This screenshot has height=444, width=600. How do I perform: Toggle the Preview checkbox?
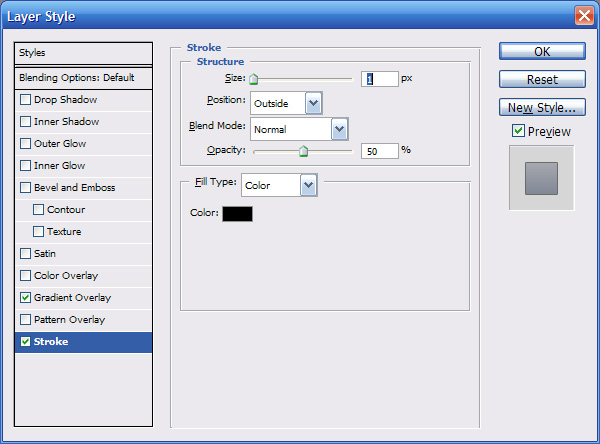click(x=518, y=131)
